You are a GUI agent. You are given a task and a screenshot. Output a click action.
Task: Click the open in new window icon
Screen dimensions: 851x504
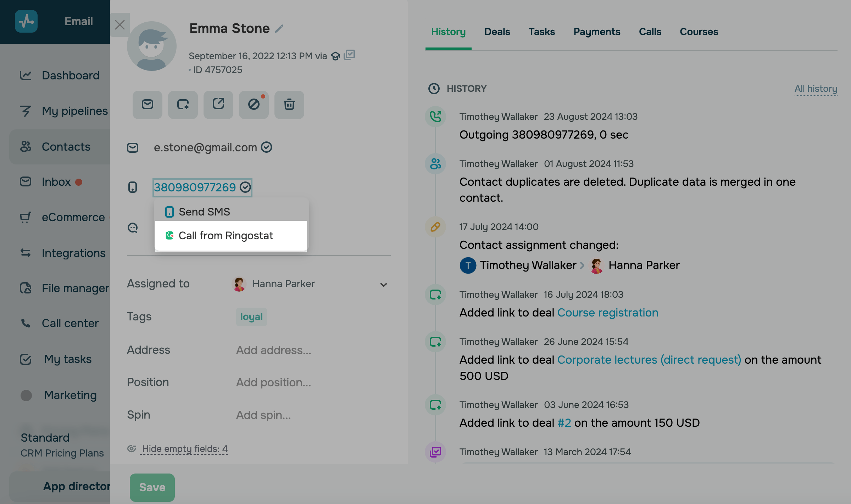(x=218, y=105)
